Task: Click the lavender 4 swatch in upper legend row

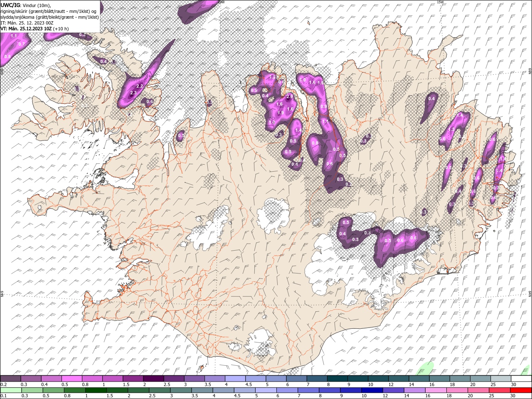Action: click(x=235, y=379)
